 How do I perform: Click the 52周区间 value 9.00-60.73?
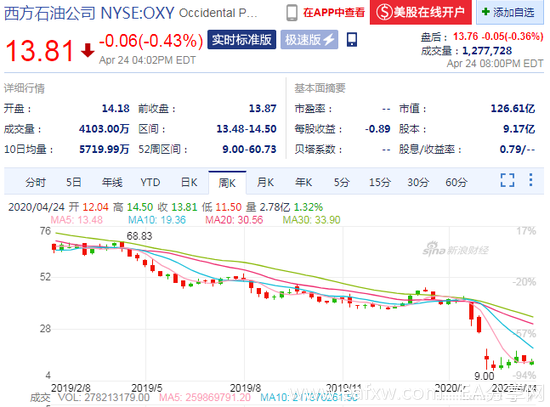(249, 149)
